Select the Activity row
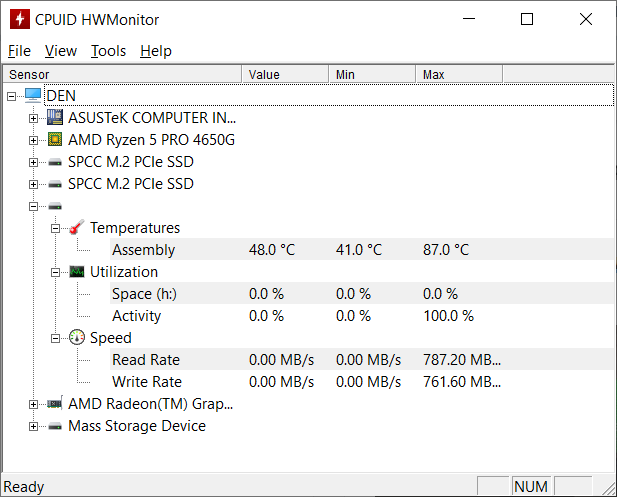Viewport: 617px width, 497px height. click(362, 316)
